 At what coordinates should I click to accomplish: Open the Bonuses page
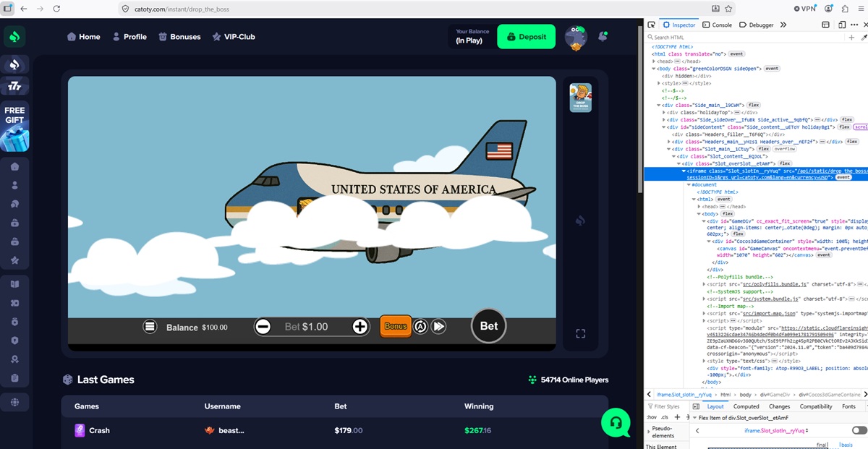click(x=179, y=37)
